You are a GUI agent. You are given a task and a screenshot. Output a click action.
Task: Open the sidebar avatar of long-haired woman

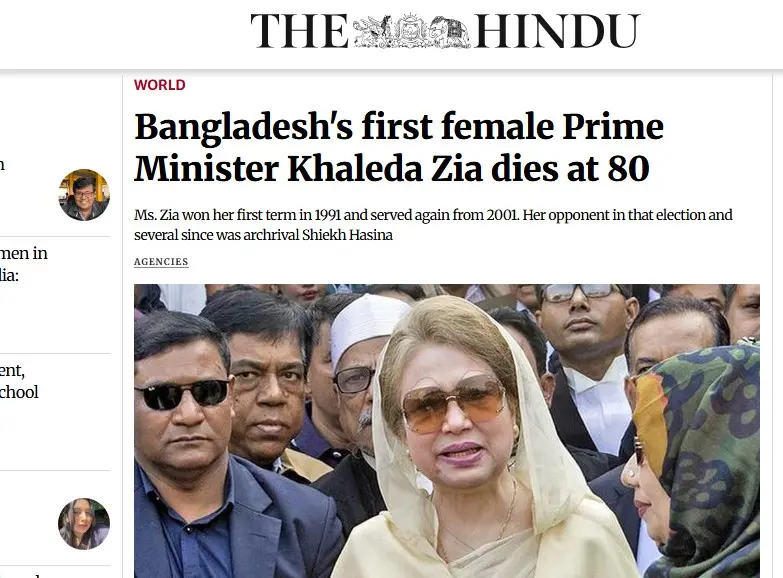click(x=83, y=523)
